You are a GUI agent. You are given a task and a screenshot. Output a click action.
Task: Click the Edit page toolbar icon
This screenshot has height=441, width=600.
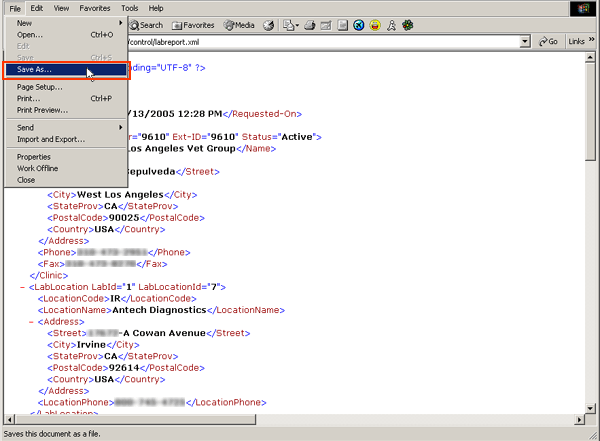point(326,26)
